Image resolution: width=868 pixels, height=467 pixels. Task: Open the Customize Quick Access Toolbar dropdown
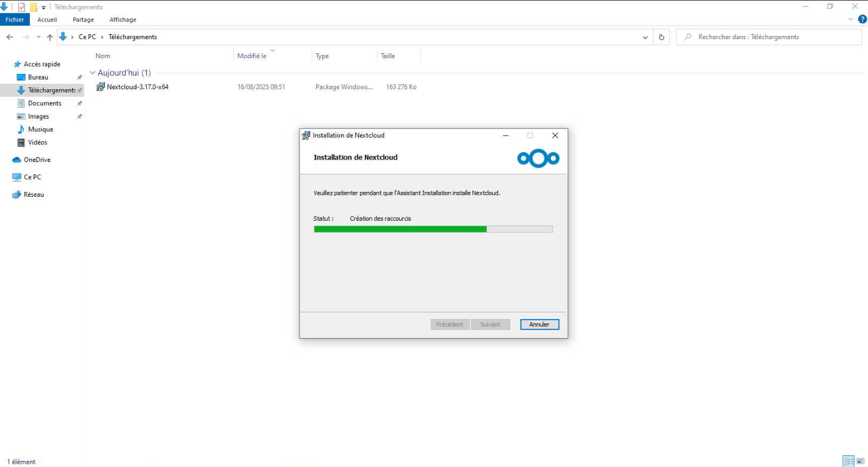44,7
